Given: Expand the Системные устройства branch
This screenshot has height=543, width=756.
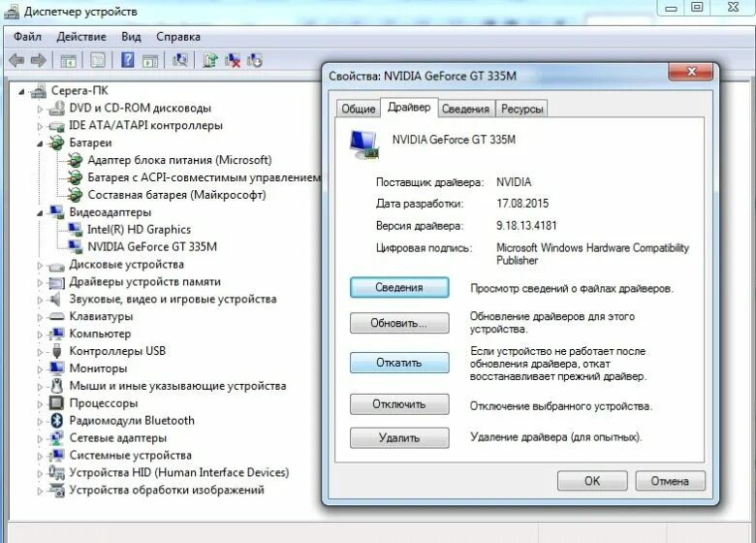Looking at the screenshot, I should pyautogui.click(x=40, y=456).
